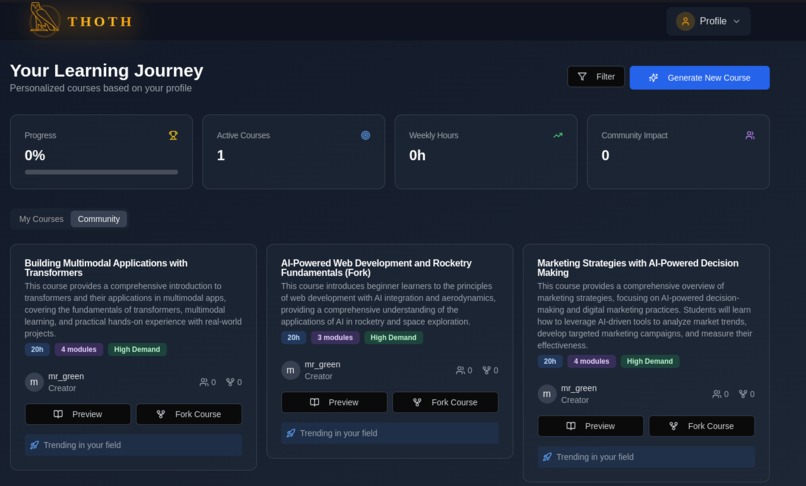Viewport: 806px width, 486px height.
Task: Open the Filter button
Action: pyautogui.click(x=596, y=77)
